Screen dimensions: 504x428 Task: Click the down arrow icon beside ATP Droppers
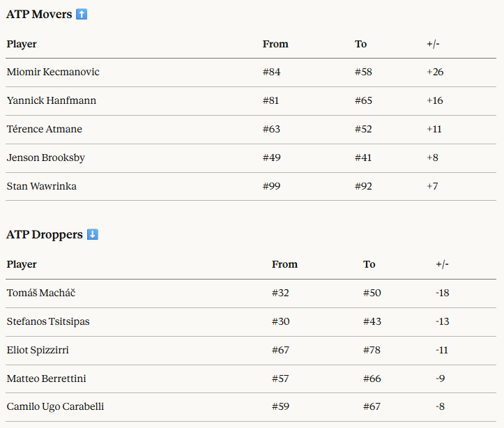(x=93, y=234)
